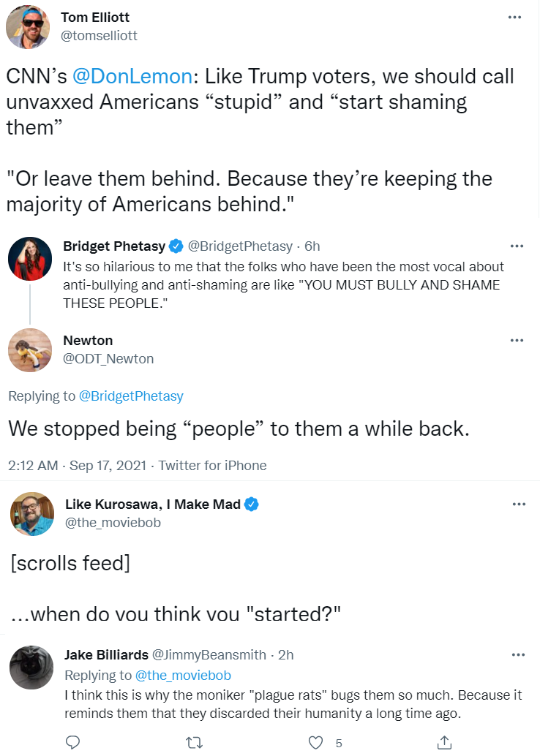Image resolution: width=540 pixels, height=756 pixels.
Task: Open three-dot menu on Jake Billiards' tweet
Action: [x=517, y=654]
